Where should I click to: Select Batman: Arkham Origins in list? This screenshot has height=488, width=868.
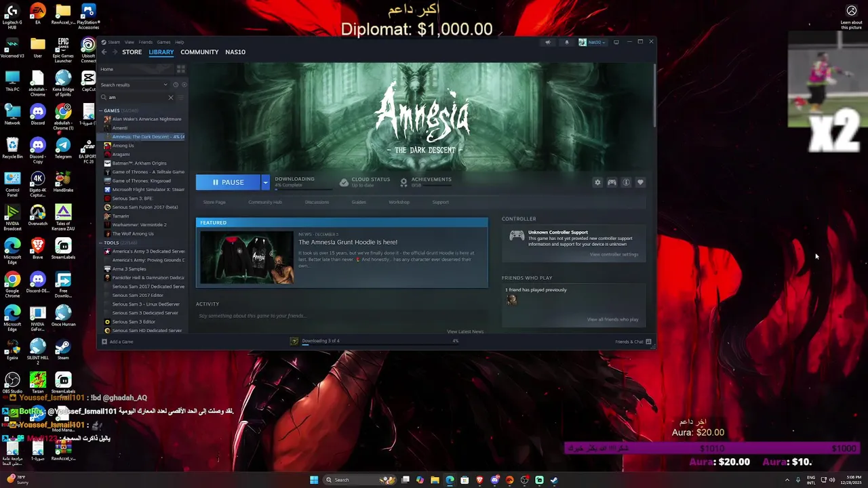pyautogui.click(x=139, y=163)
